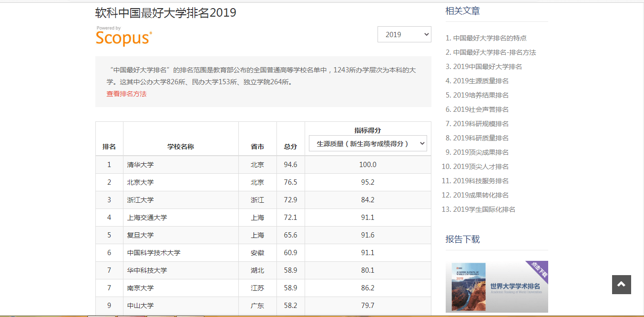Screen dimensions: 644x317
Task: Open article 2019科研质量排名
Action: (480, 138)
